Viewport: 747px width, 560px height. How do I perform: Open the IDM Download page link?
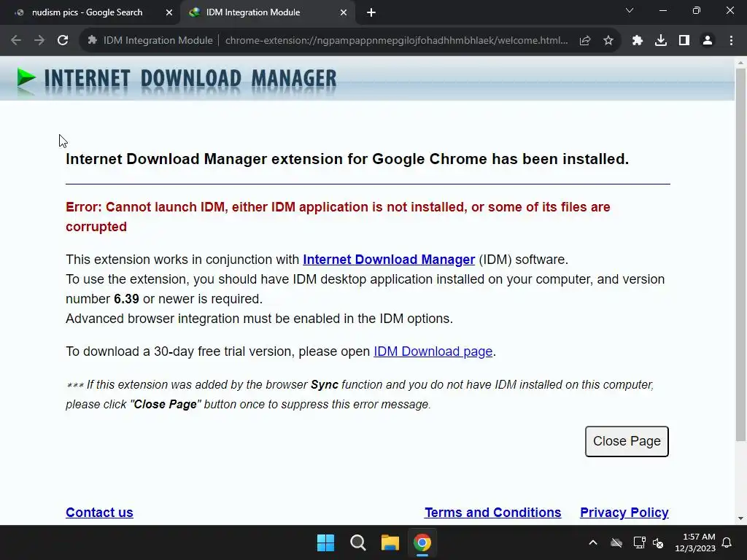(x=433, y=351)
